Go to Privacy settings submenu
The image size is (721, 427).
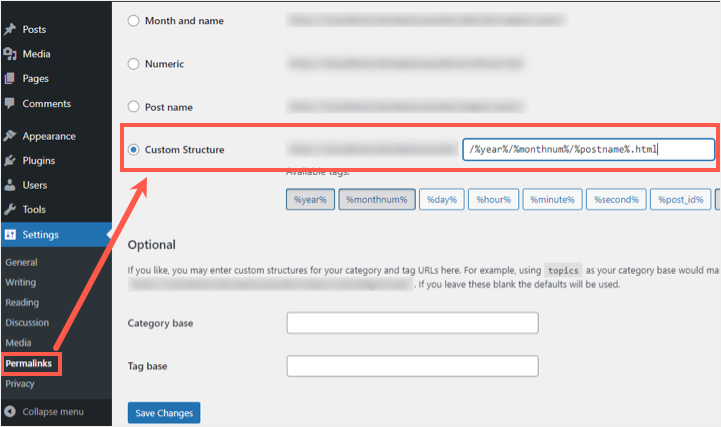(20, 383)
